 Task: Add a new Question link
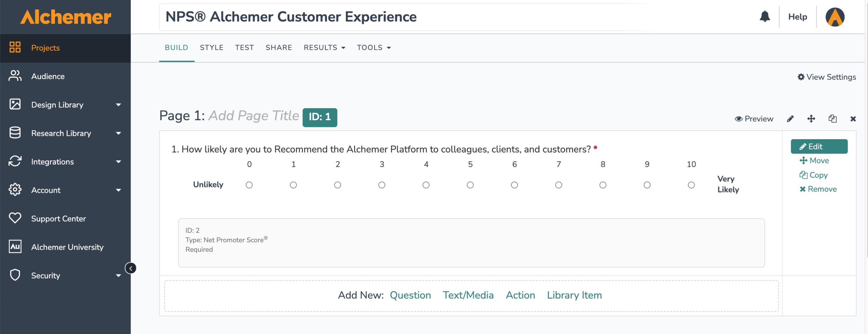point(410,295)
